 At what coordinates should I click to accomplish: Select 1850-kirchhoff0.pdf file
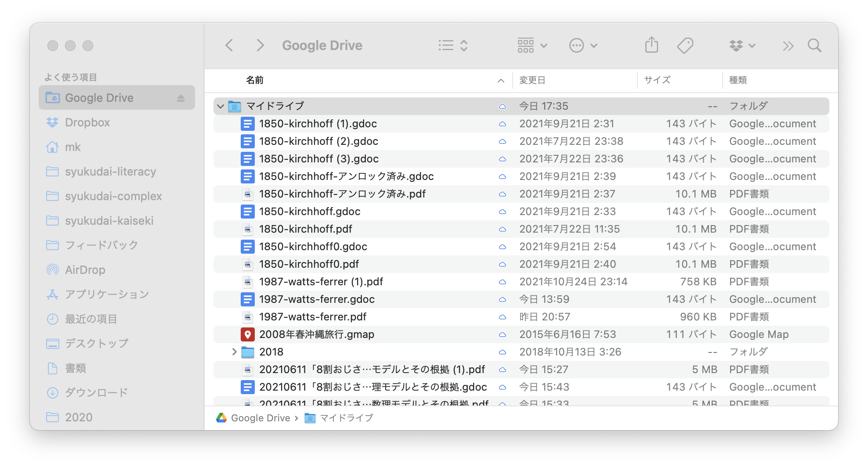(521, 264)
